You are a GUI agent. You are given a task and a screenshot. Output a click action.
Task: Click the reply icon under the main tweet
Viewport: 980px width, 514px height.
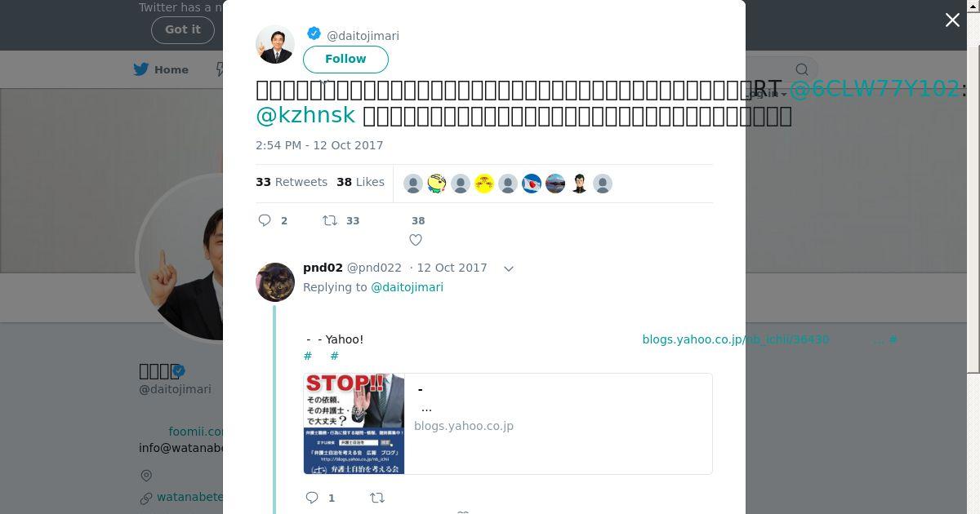265,220
